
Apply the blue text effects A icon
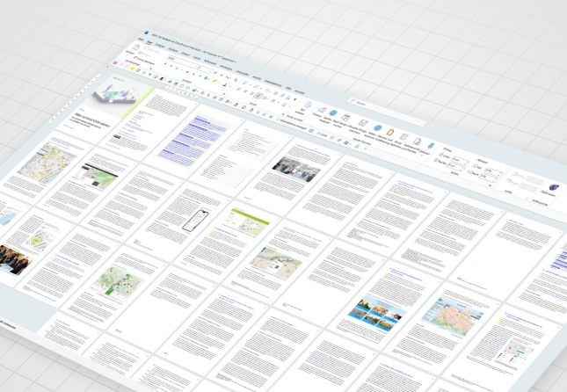point(206,78)
